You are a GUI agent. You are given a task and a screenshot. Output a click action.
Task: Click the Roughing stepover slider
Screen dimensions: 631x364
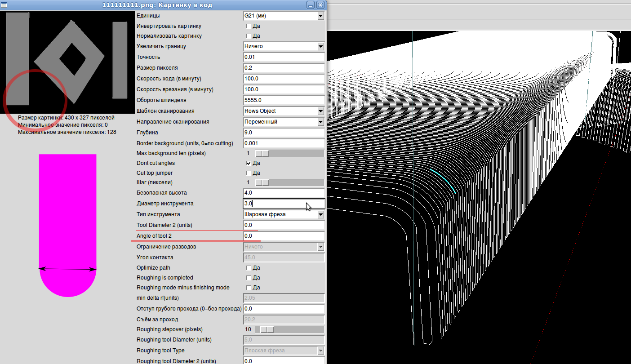(289, 329)
